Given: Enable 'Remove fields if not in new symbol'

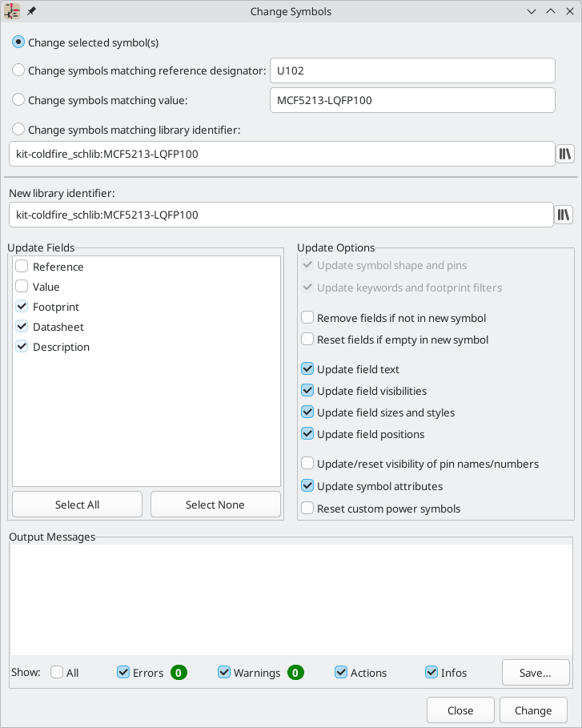Looking at the screenshot, I should tap(307, 318).
